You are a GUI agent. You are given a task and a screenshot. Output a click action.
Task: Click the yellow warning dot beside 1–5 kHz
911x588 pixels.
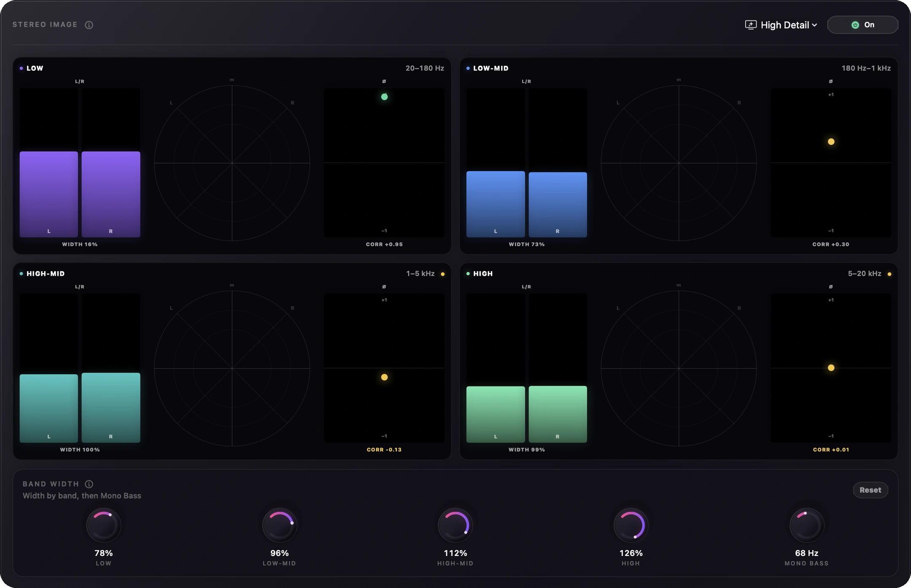442,274
